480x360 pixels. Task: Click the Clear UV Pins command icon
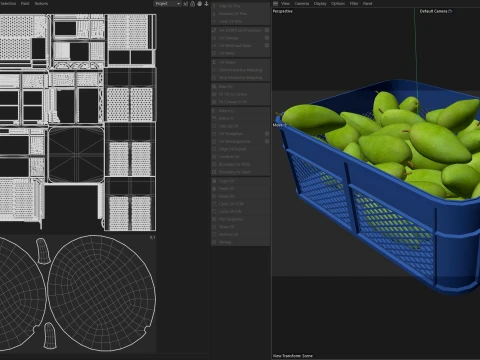(214, 21)
